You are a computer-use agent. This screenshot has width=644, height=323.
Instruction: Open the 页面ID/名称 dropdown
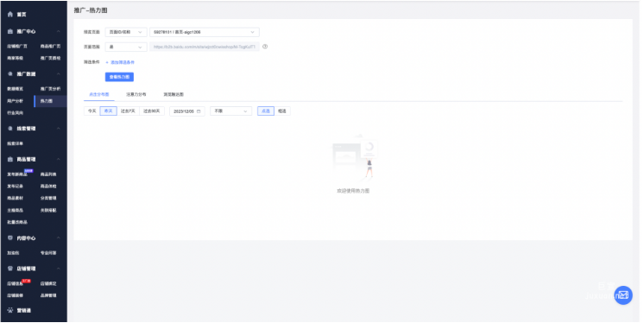tap(126, 32)
